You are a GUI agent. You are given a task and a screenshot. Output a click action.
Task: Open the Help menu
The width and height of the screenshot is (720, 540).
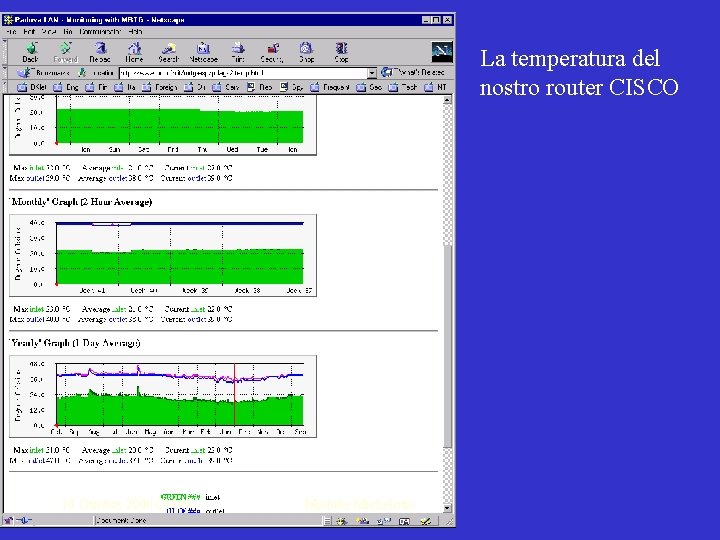click(x=135, y=32)
